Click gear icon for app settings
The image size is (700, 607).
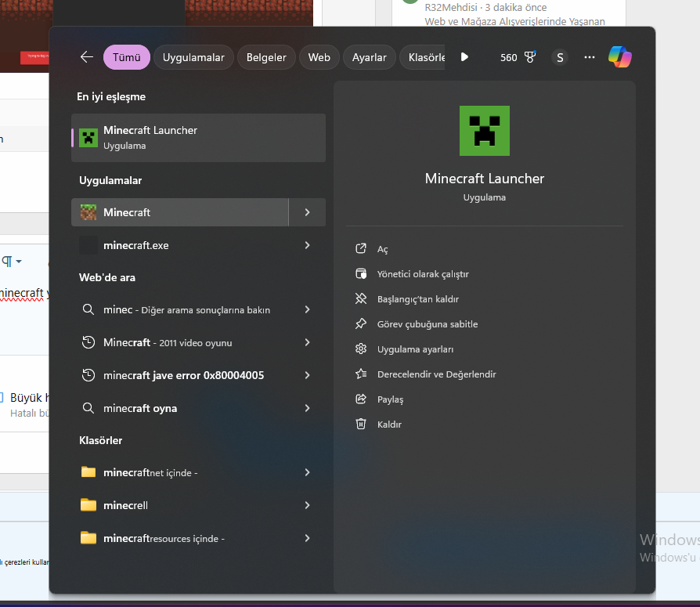pyautogui.click(x=361, y=349)
